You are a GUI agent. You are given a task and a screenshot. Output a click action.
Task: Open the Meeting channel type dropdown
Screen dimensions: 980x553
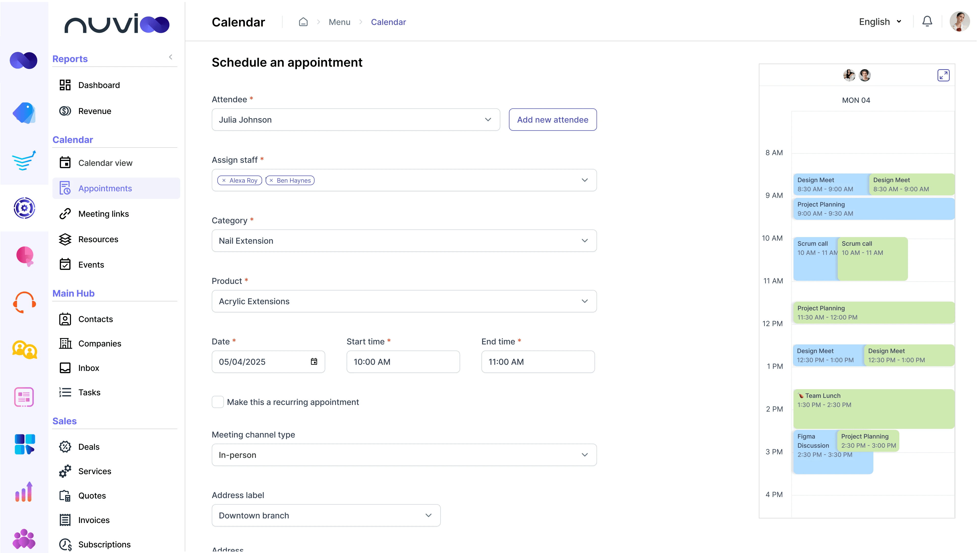click(404, 455)
